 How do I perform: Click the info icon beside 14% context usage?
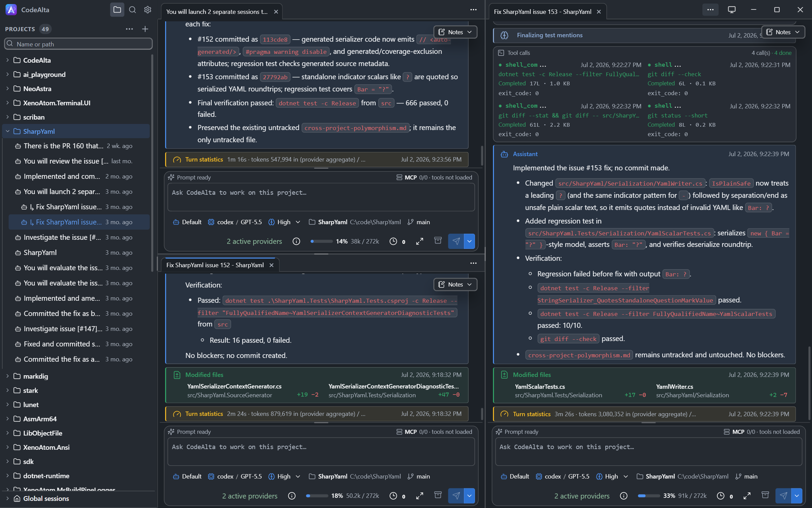296,241
